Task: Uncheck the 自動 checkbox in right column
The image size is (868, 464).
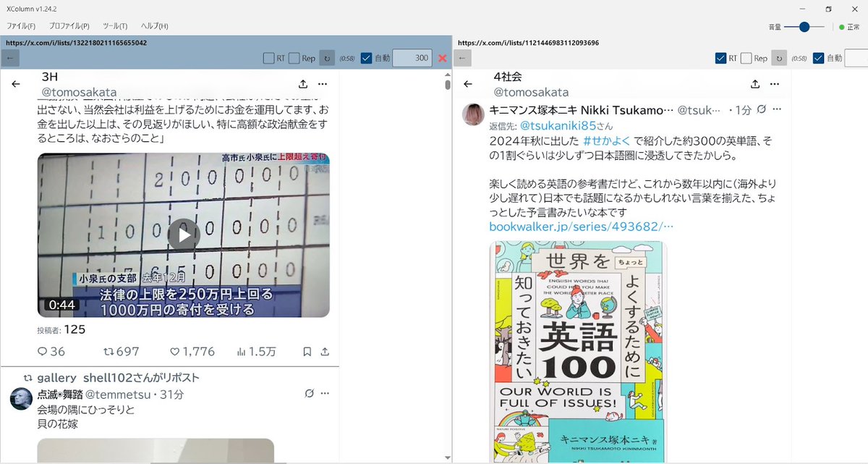Action: click(x=818, y=58)
